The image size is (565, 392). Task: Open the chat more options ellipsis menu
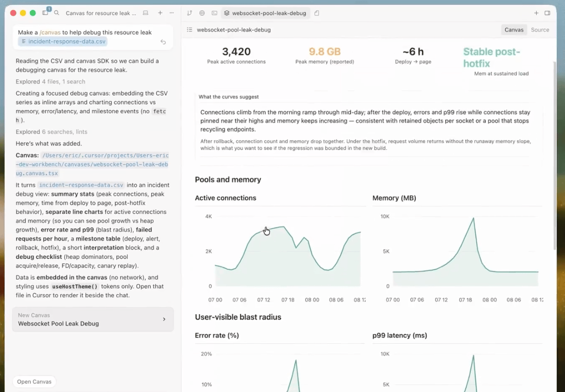[x=172, y=13]
